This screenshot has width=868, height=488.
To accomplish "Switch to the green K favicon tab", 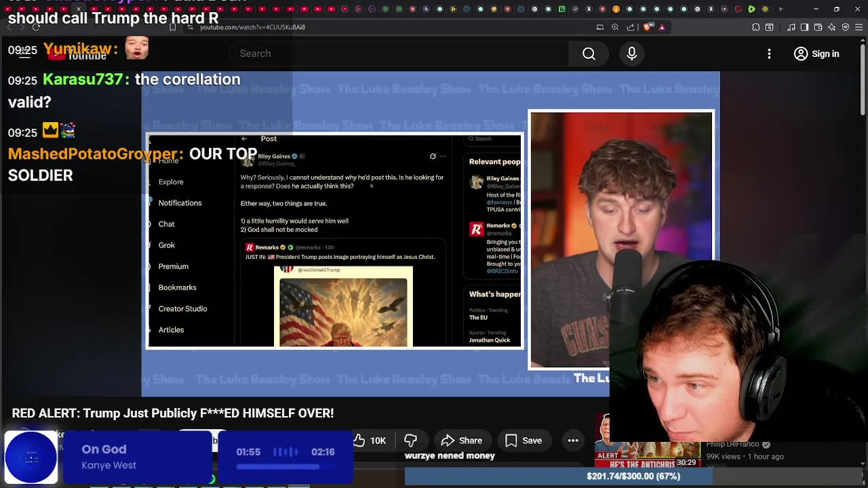I will coord(561,9).
